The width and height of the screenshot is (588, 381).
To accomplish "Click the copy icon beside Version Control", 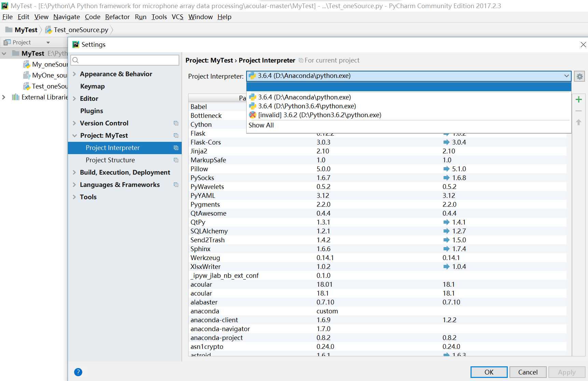I will point(176,123).
